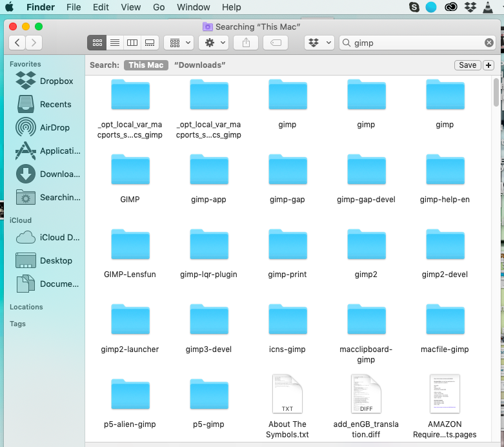
Task: Open the Dropbox toolbar dropdown
Action: pos(319,43)
